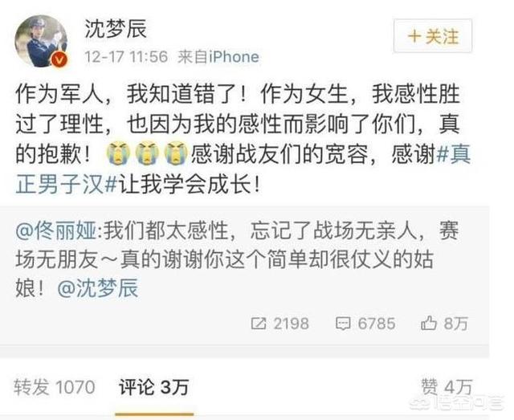
Task: Tap the orange verified V badge
Action: point(59,59)
